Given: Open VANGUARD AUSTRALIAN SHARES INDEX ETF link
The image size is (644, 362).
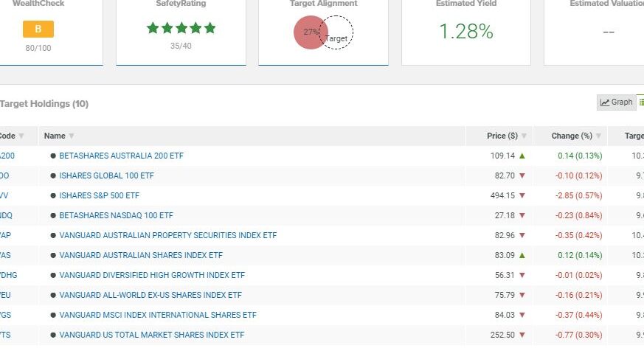Looking at the screenshot, I should 141,255.
